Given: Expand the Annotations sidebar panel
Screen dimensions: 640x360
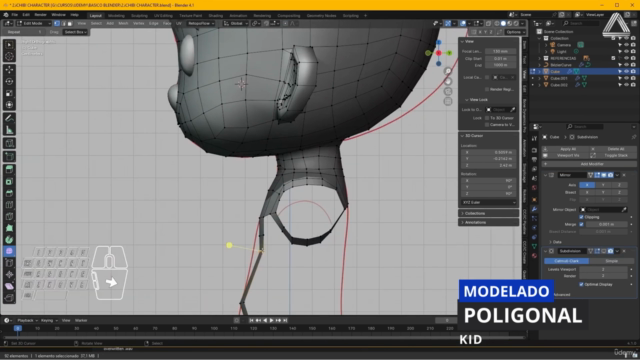Looking at the screenshot, I should 488,222.
